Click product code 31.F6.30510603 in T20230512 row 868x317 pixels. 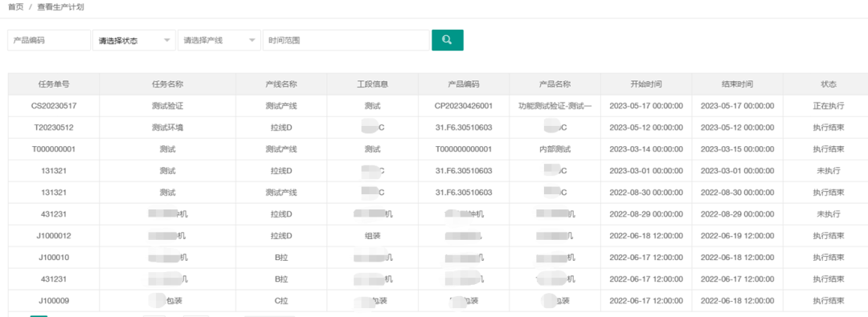tap(464, 128)
